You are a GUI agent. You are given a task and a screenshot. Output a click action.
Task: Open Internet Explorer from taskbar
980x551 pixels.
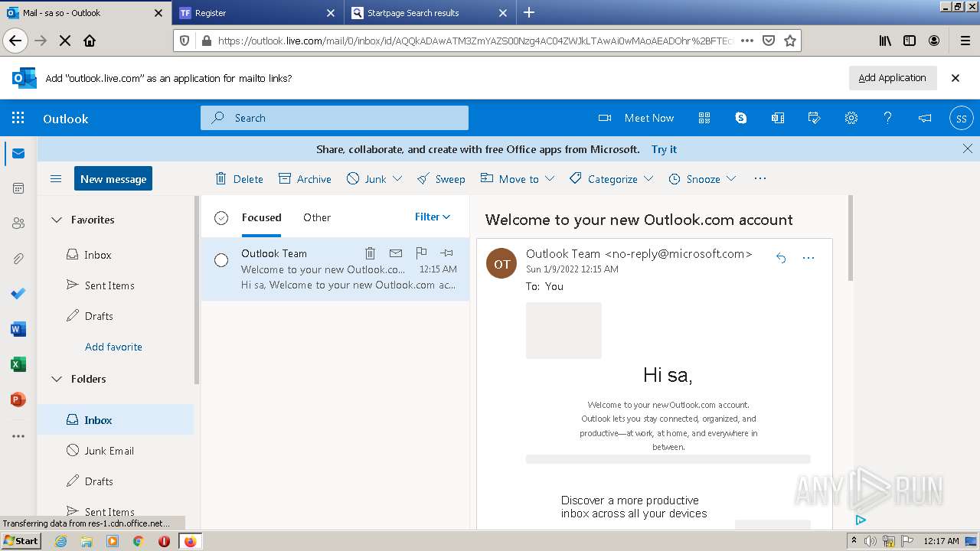tap(60, 541)
